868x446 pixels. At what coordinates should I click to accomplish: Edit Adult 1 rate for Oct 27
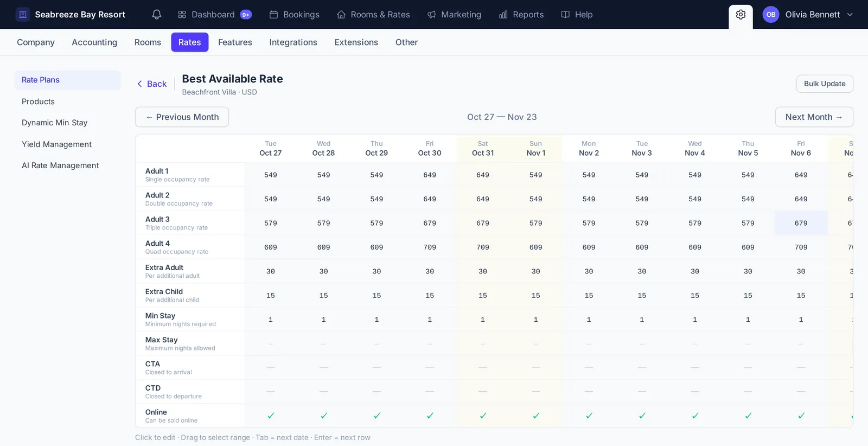coord(271,175)
